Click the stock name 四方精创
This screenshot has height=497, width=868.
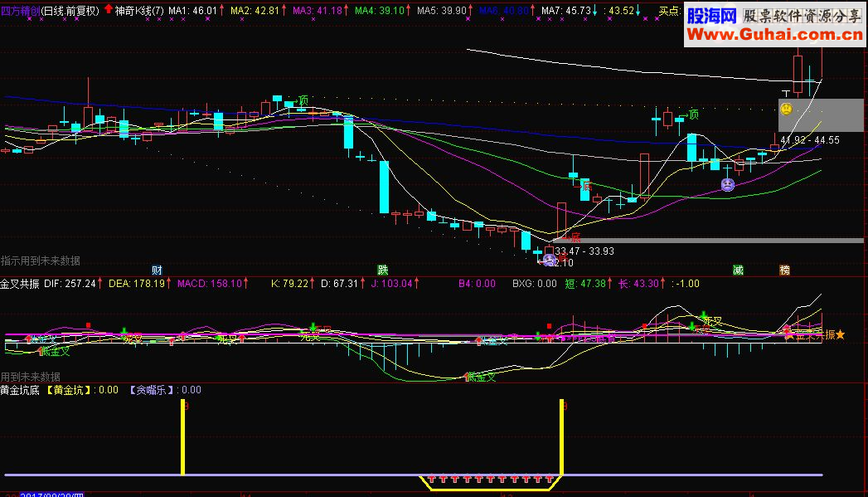coord(20,11)
